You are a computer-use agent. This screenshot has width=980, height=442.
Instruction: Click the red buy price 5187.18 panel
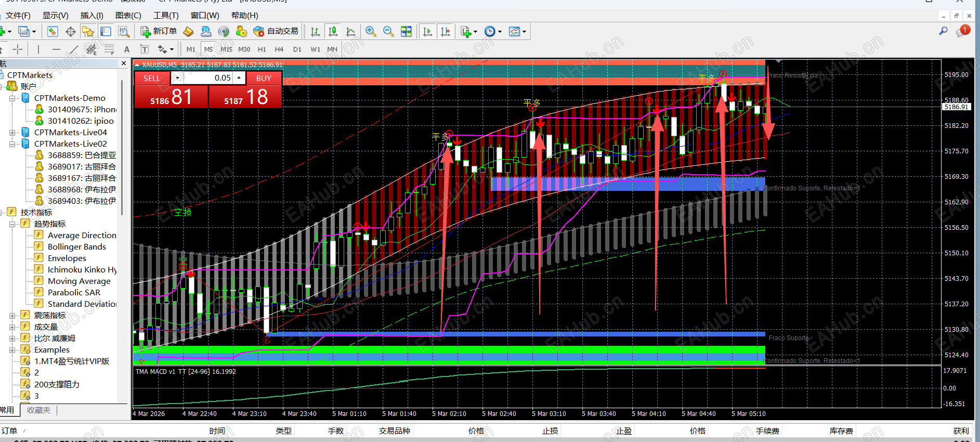pyautogui.click(x=245, y=97)
